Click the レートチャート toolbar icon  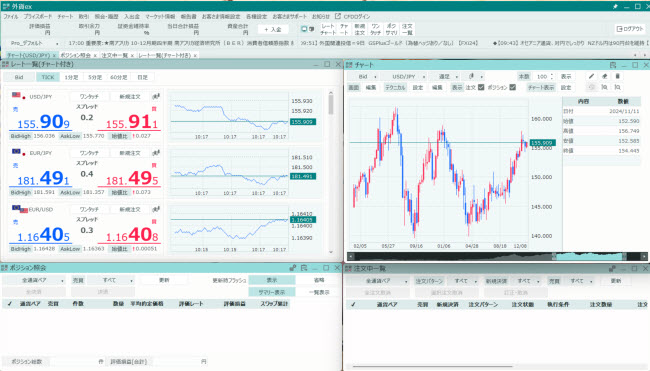327,29
